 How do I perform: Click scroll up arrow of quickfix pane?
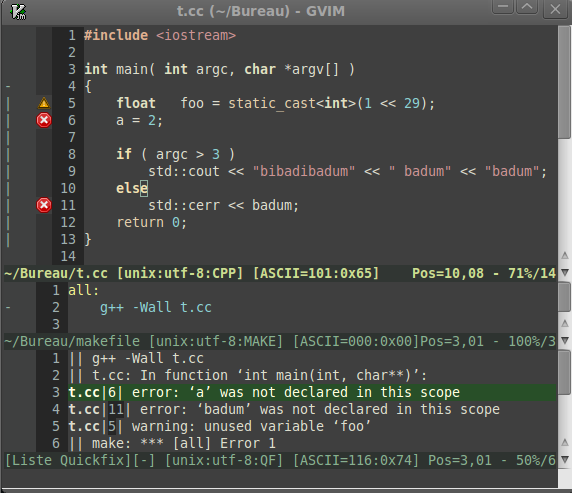point(565,442)
